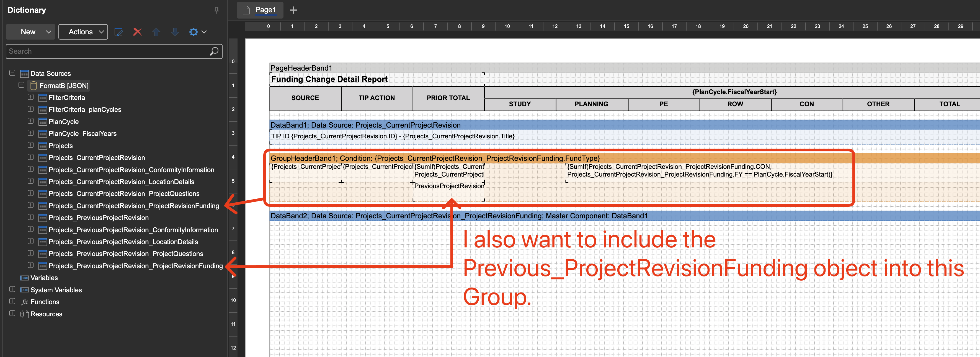This screenshot has width=980, height=357.
Task: Select the DataBand2 band header
Action: click(x=625, y=216)
